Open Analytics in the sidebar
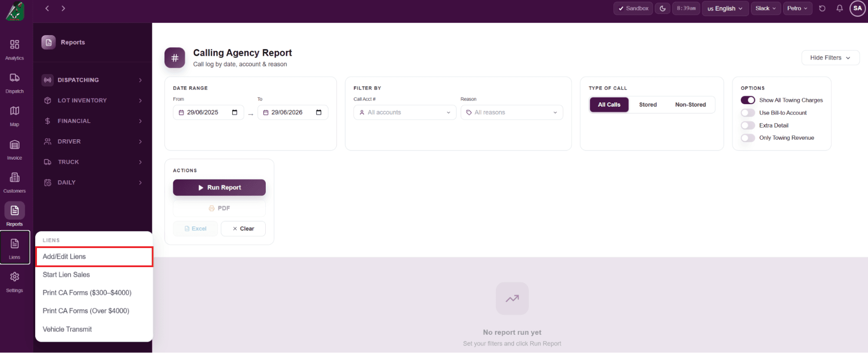The image size is (868, 353). click(x=15, y=49)
